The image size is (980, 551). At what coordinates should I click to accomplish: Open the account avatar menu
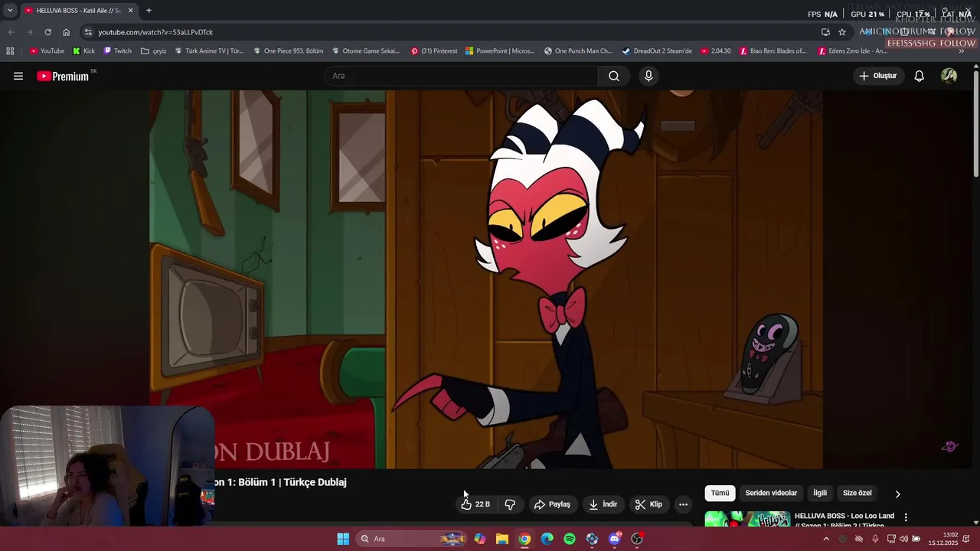coord(949,76)
